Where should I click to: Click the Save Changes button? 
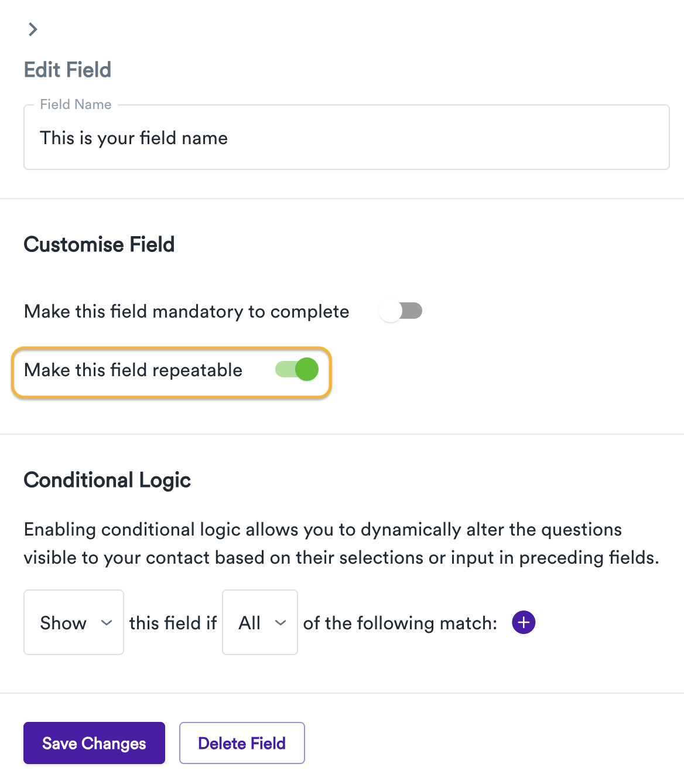[94, 743]
